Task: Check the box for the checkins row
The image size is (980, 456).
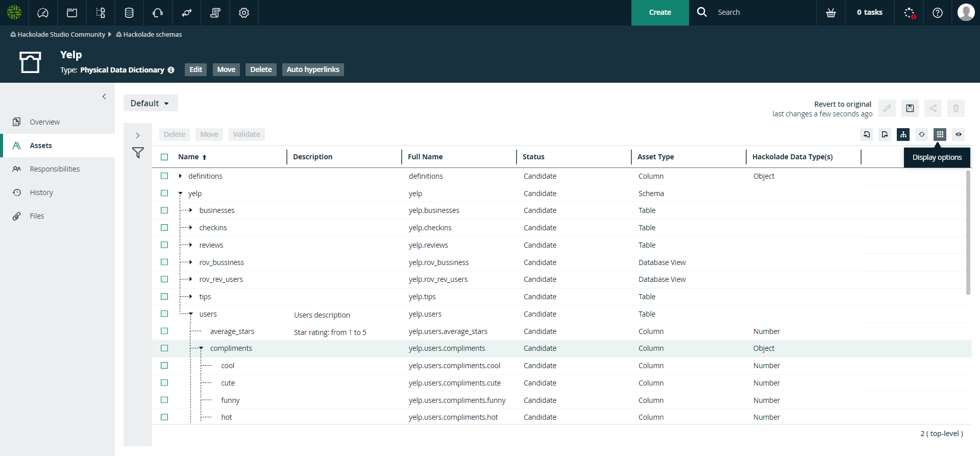Action: (164, 227)
